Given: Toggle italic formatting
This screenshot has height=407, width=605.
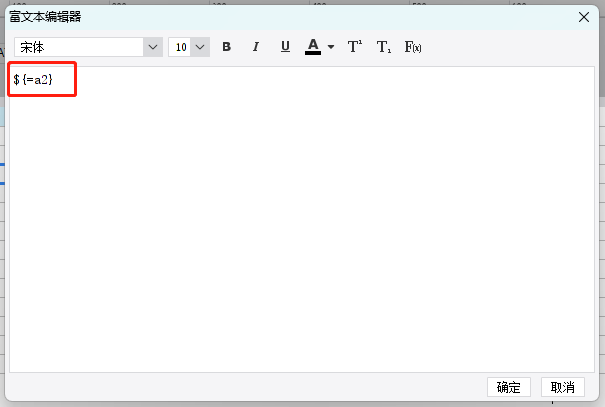Looking at the screenshot, I should tap(255, 47).
